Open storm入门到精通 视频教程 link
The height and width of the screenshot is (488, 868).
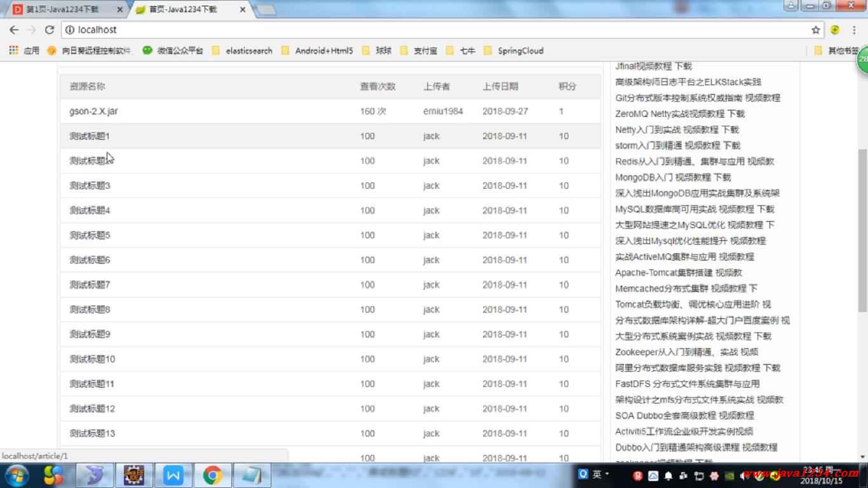click(x=678, y=146)
